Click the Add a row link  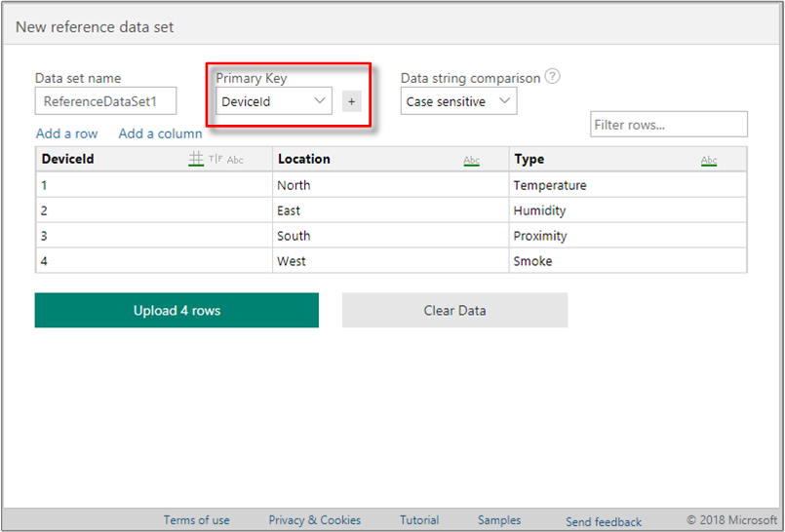[x=66, y=133]
